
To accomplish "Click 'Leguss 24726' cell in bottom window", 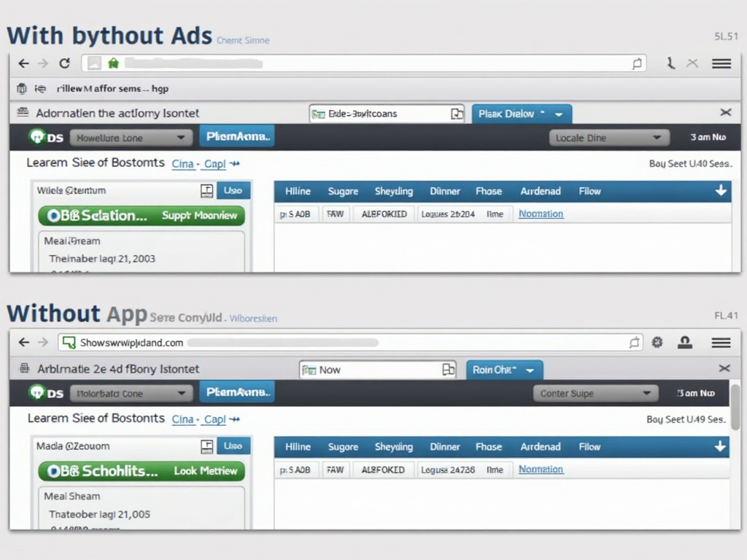I will tap(449, 470).
